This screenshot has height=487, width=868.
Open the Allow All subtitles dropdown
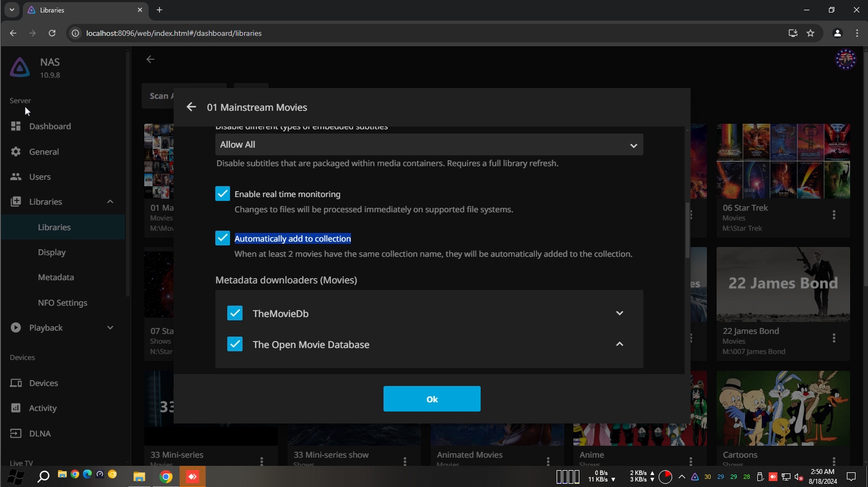coord(429,145)
